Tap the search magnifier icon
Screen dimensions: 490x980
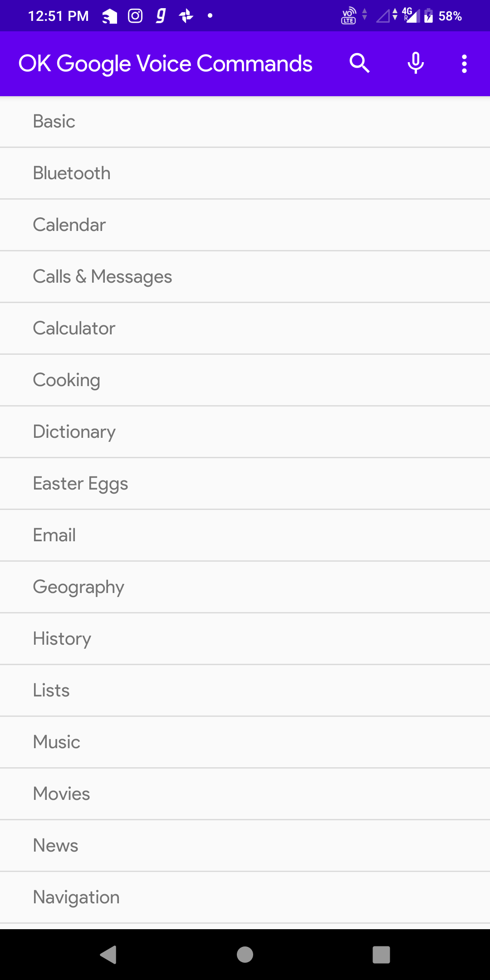(x=359, y=64)
